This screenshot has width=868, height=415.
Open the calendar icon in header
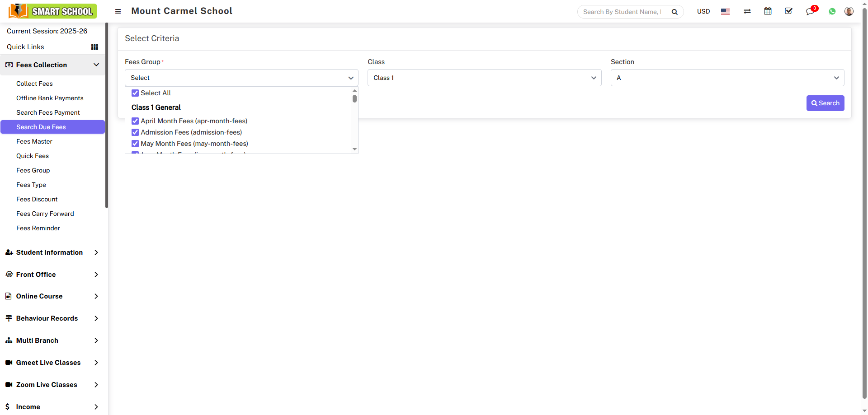point(768,11)
